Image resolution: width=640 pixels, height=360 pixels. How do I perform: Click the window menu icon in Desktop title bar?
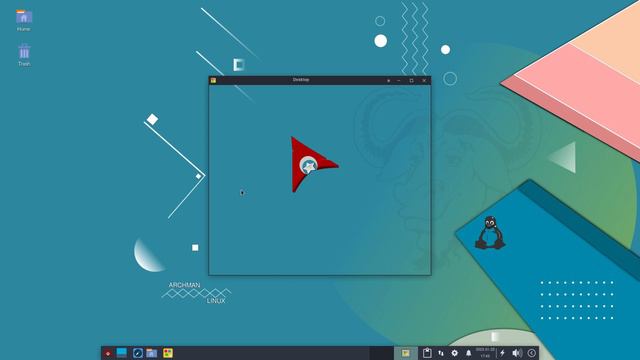click(x=213, y=80)
